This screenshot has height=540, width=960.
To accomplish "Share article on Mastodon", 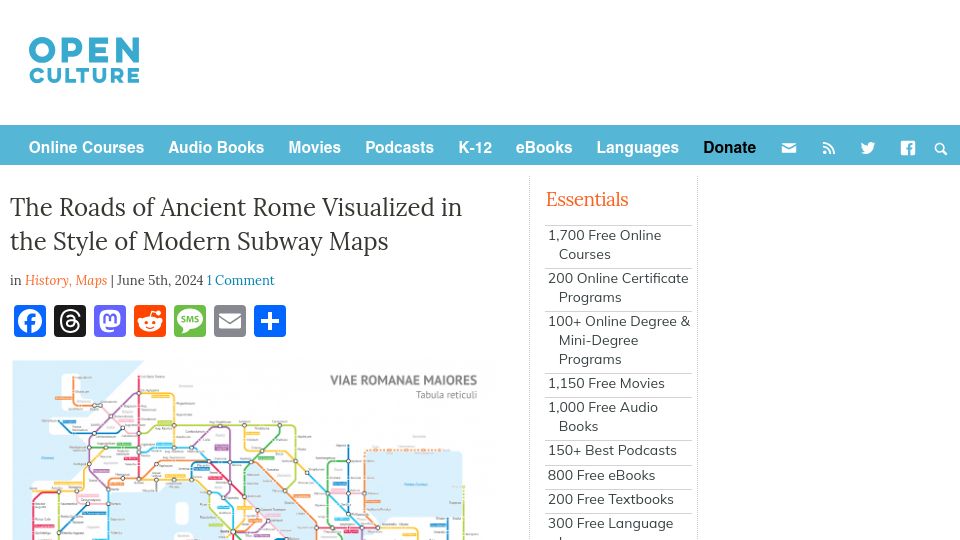I will click(x=110, y=321).
